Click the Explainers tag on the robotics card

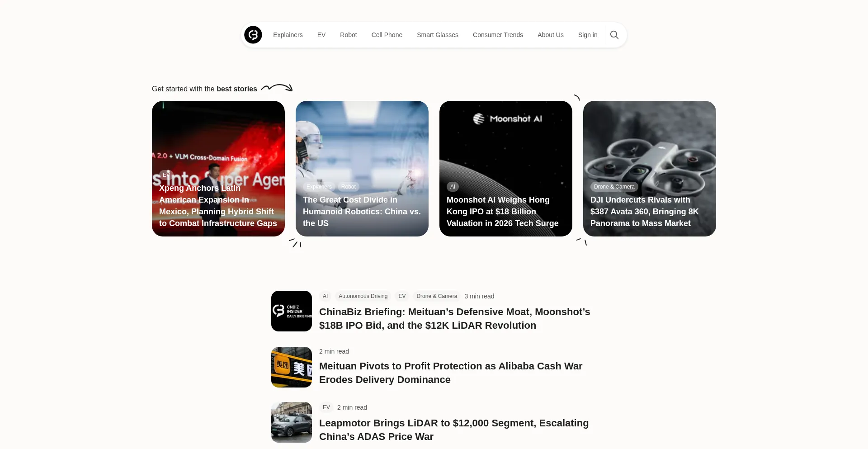[x=319, y=187]
